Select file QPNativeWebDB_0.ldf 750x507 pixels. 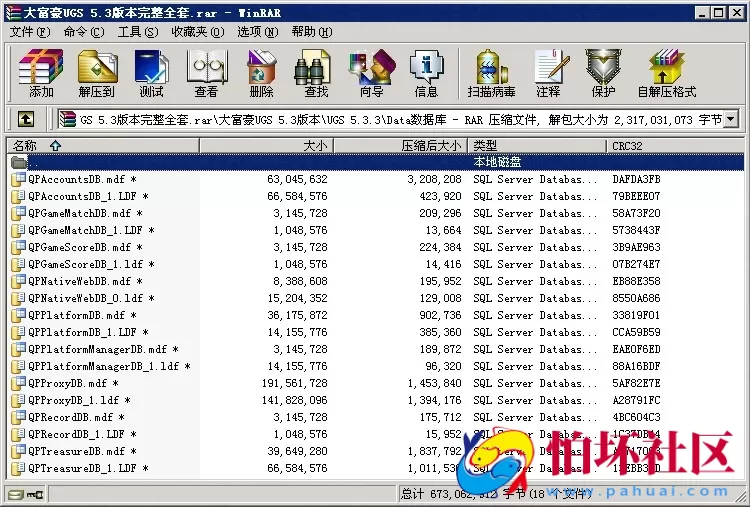tap(91, 298)
